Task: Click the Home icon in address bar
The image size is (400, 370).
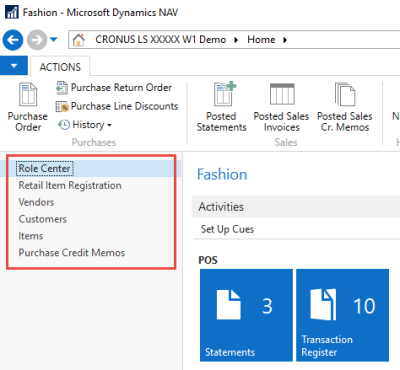Action: coord(79,40)
